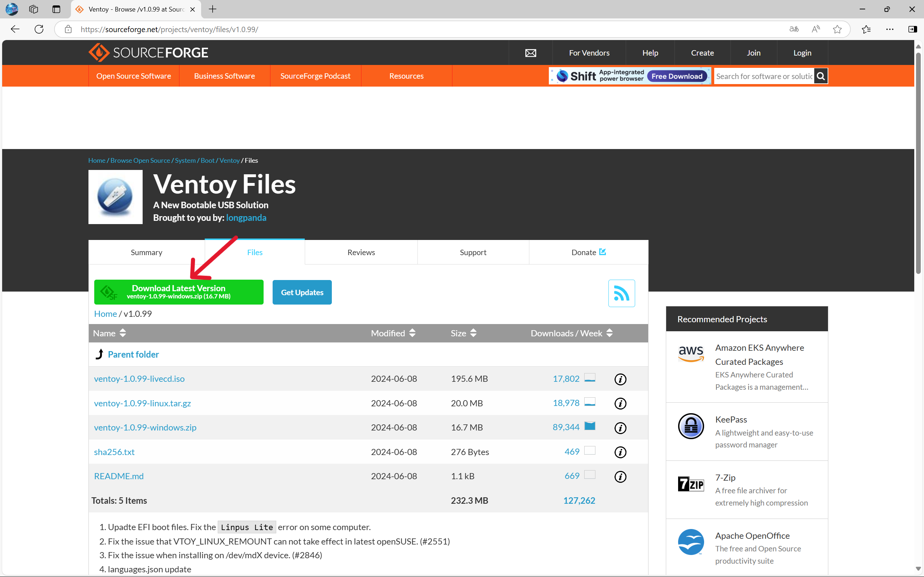The width and height of the screenshot is (924, 577).
Task: Open README.md file link
Action: (119, 476)
